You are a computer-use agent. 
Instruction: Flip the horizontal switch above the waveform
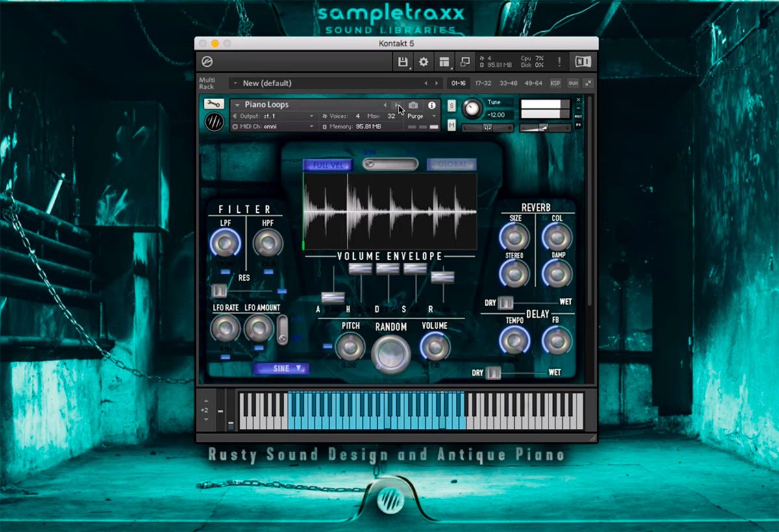(x=389, y=164)
